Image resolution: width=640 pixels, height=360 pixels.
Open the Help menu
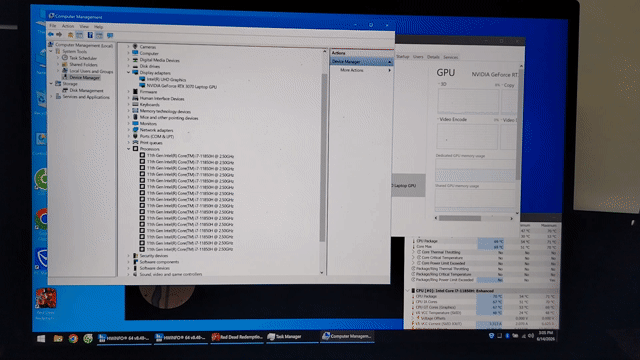[x=98, y=27]
